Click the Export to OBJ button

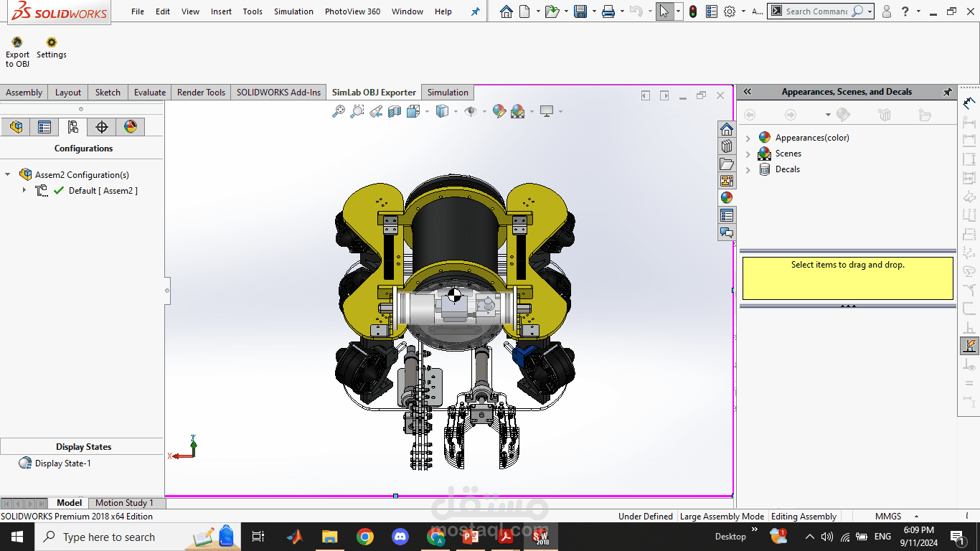(17, 50)
